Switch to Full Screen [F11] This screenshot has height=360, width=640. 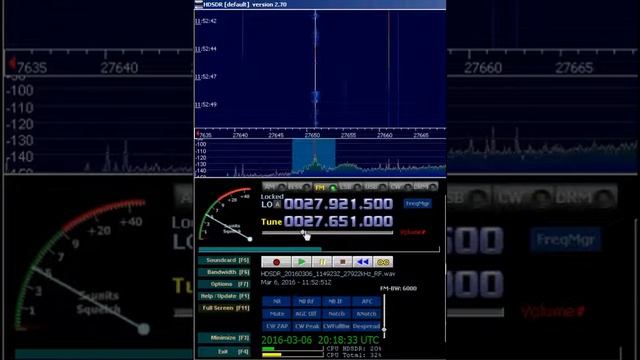coord(224,308)
